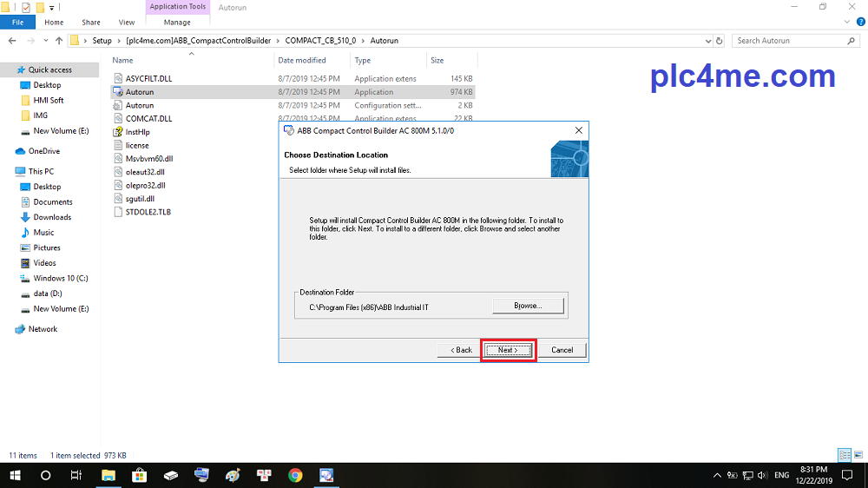Launch Google Chrome from taskbar
The height and width of the screenshot is (488, 868).
[x=295, y=475]
